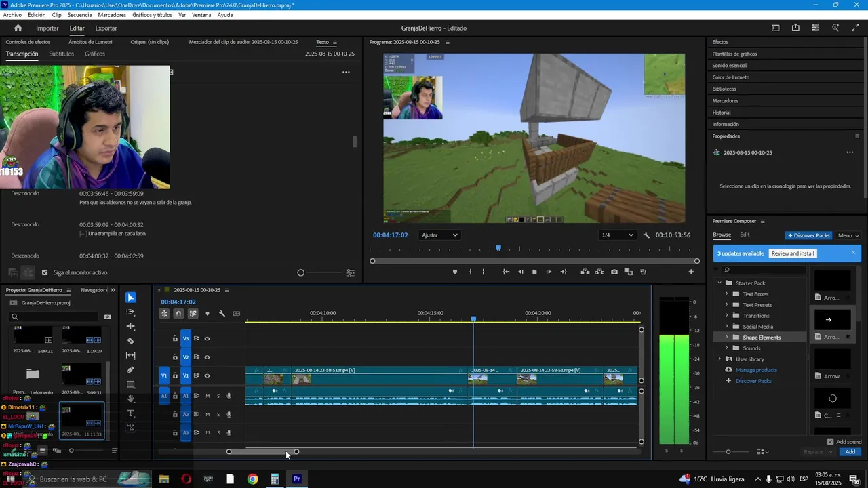Expand the Text Boxes folder
Viewport: 868px width, 488px height.
[x=727, y=294]
